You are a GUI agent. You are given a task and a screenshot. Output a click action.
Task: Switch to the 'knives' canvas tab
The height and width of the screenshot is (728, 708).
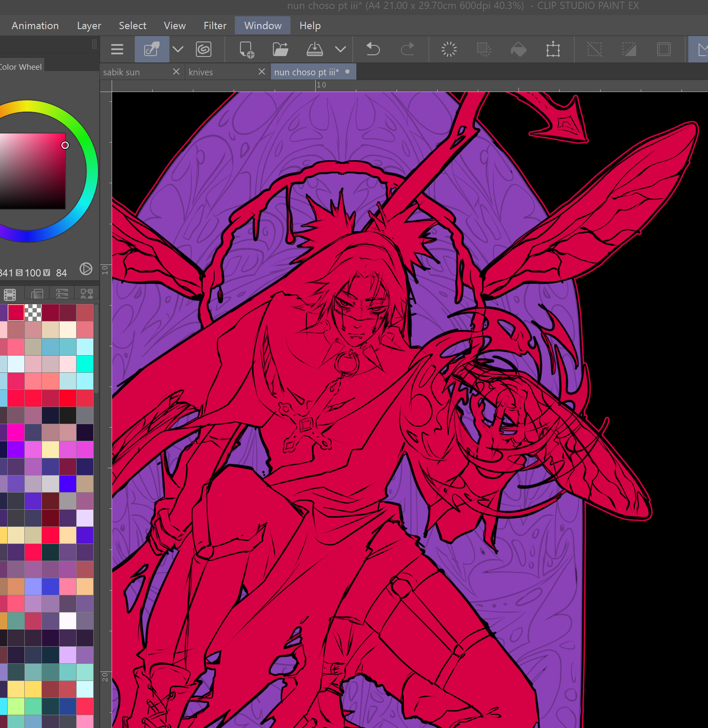pos(201,72)
